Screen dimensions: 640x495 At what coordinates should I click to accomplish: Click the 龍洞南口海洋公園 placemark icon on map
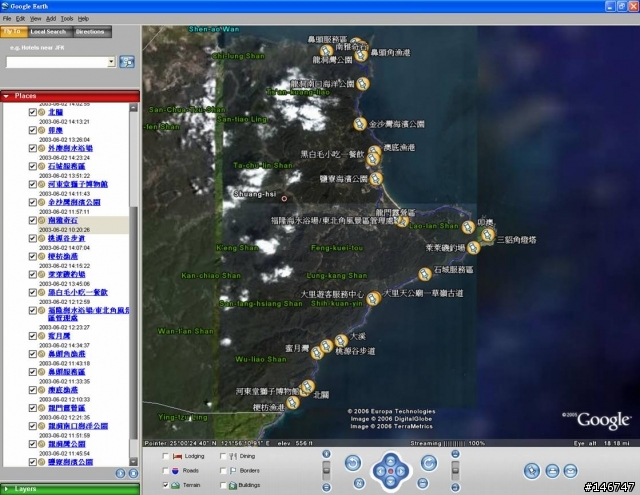coord(362,84)
